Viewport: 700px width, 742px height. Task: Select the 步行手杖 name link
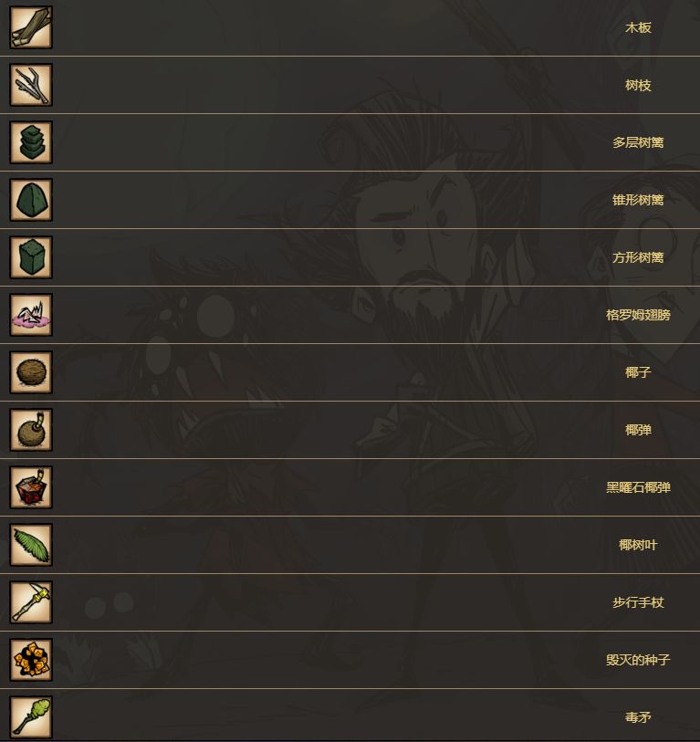(x=638, y=603)
